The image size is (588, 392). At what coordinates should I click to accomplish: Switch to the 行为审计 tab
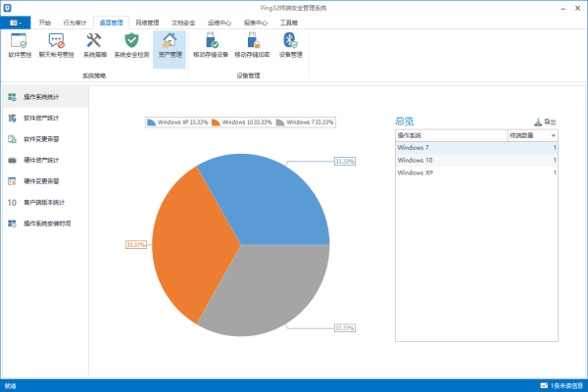point(74,23)
